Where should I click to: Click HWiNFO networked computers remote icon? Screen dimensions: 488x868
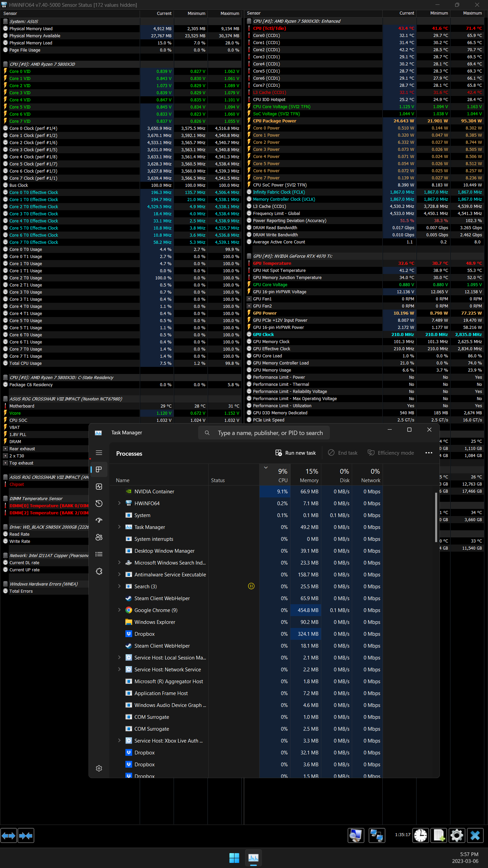coord(377,835)
